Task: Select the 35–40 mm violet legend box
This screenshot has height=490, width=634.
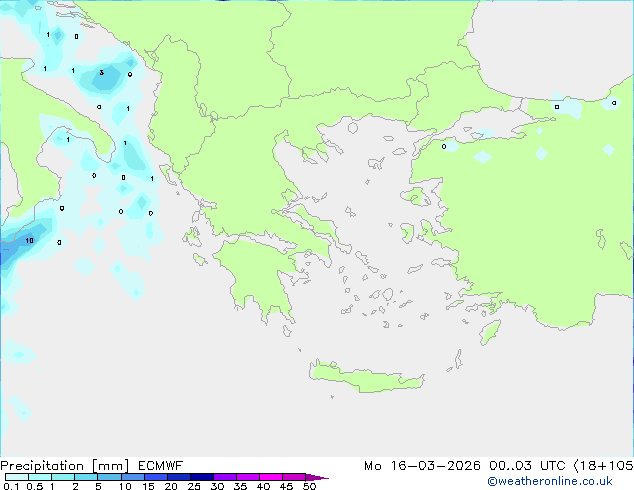Action: click(x=248, y=477)
